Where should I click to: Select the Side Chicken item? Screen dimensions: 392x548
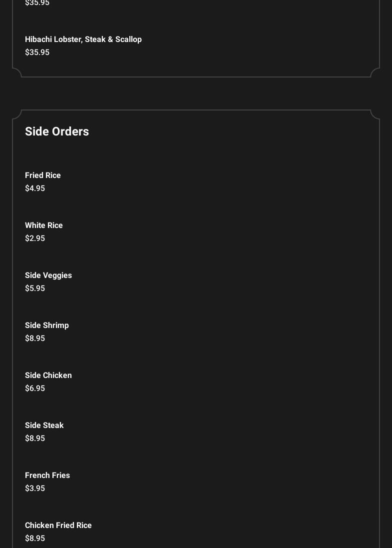point(48,375)
